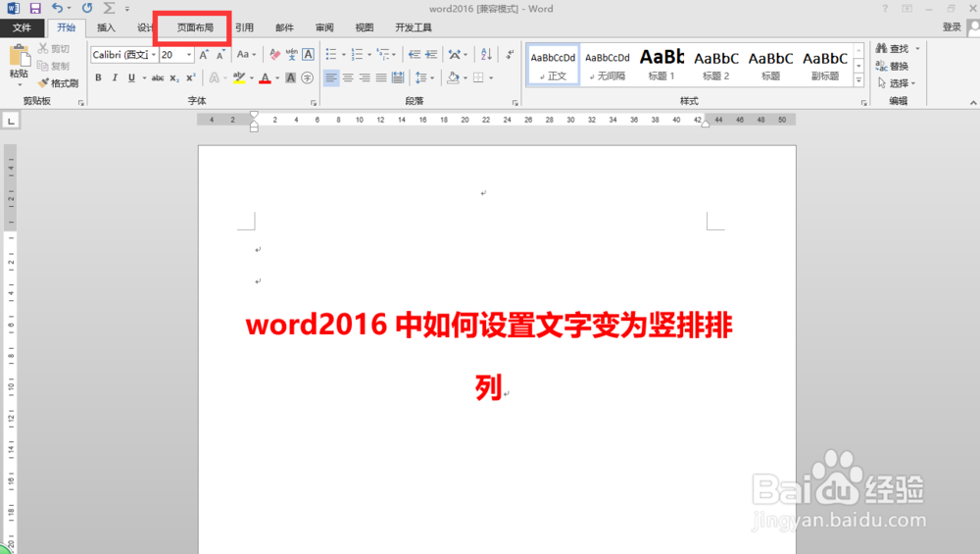Click the Redo/Repeat icon

(87, 8)
